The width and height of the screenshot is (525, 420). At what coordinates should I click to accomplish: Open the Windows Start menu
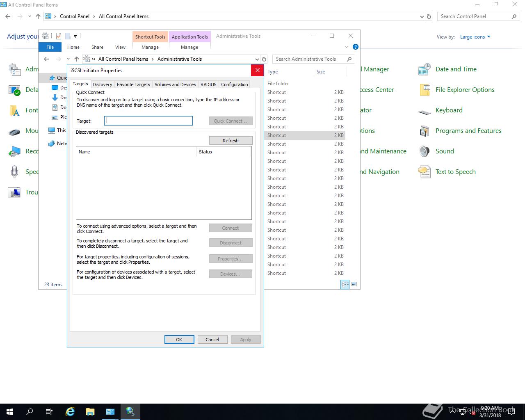(x=10, y=412)
